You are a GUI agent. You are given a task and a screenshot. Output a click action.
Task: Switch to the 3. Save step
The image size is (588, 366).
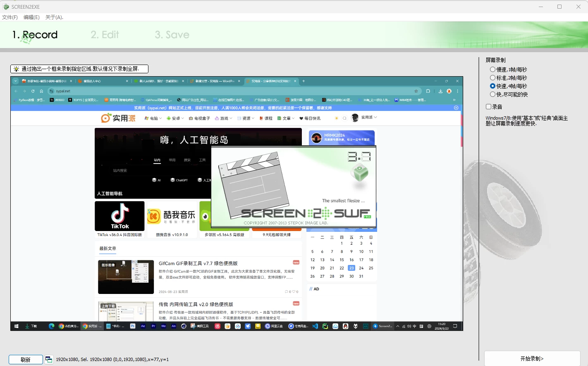pyautogui.click(x=172, y=35)
